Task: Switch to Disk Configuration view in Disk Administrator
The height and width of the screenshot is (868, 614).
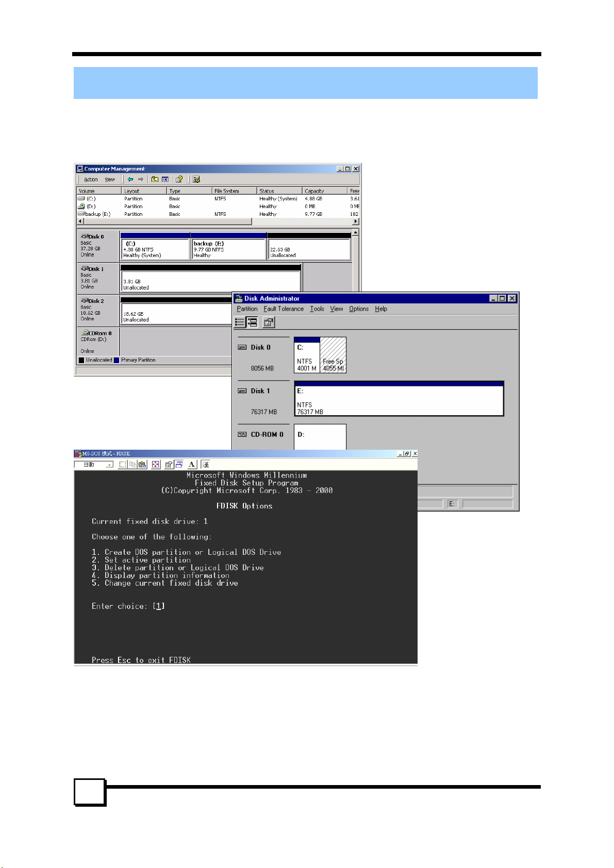Action: click(252, 322)
